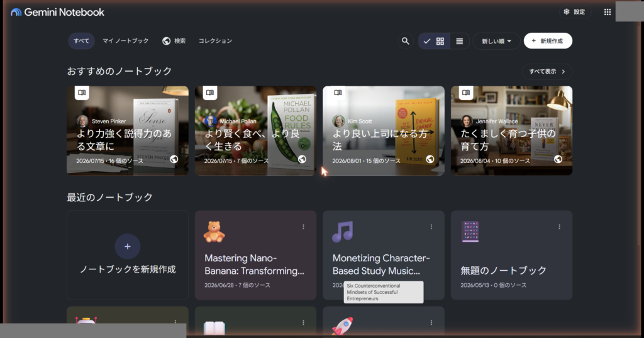Click the book icon on Kim Scott card

coord(338,93)
